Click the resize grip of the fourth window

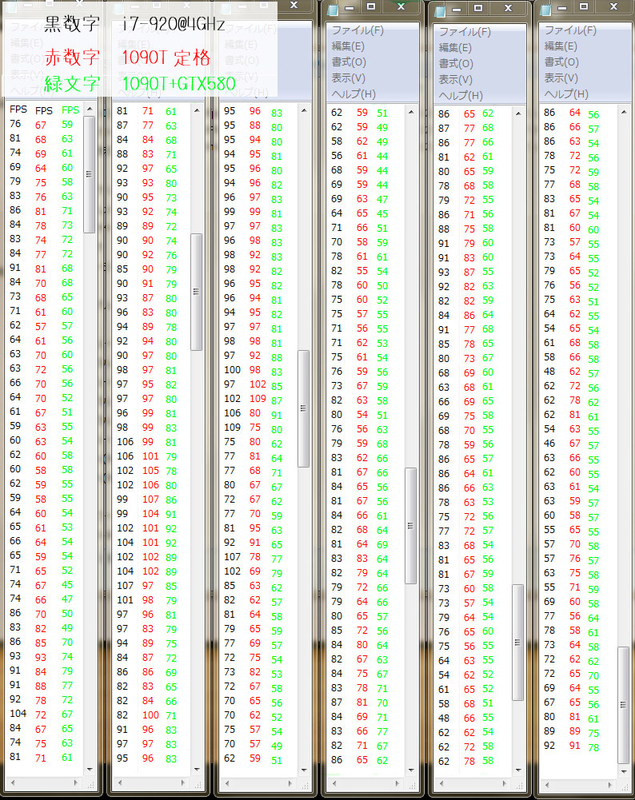[x=412, y=784]
